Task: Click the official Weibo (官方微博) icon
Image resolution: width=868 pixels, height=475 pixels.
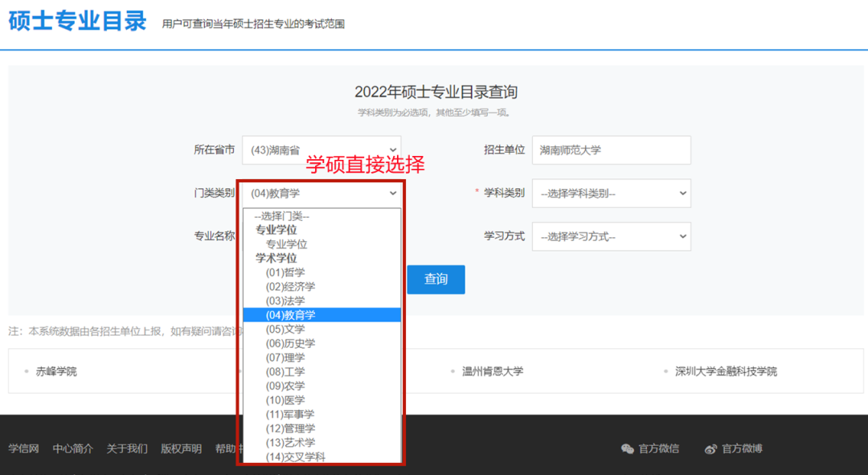Action: pyautogui.click(x=710, y=449)
